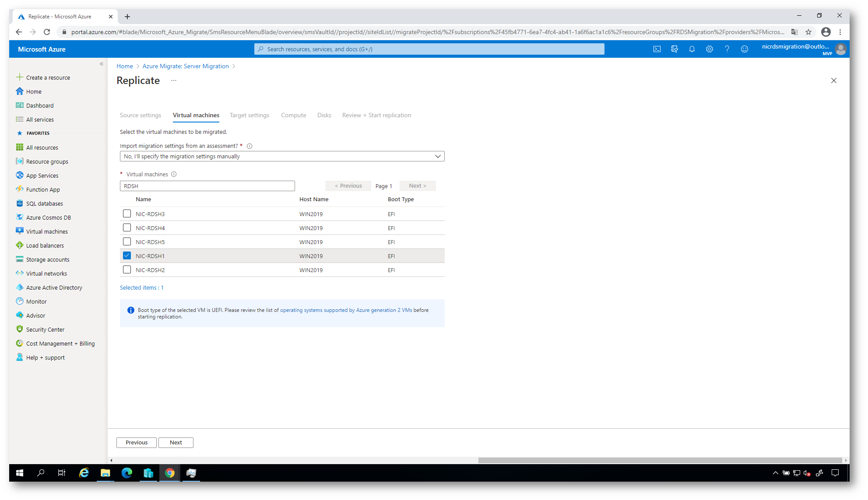Close the Replicate blade with X

point(833,80)
